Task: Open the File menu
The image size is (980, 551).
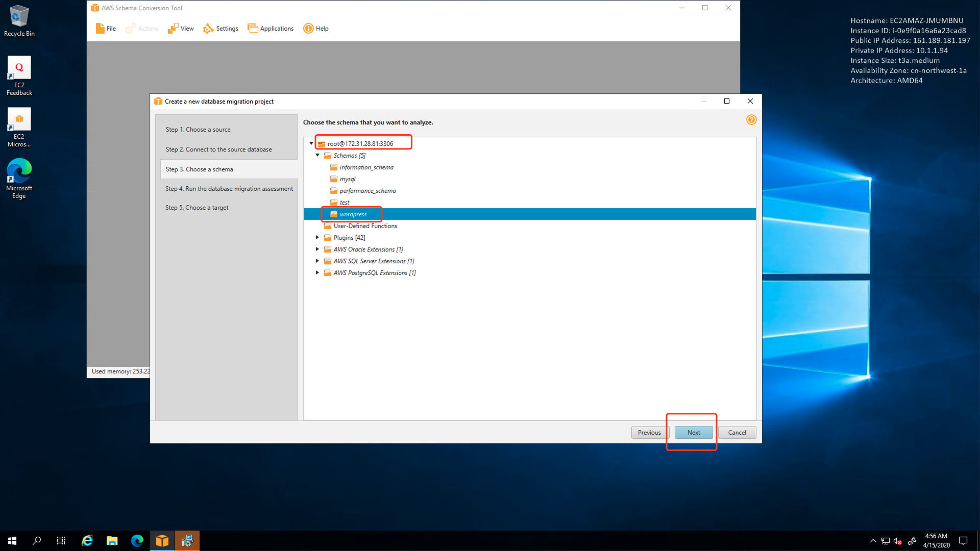Action: click(x=106, y=29)
